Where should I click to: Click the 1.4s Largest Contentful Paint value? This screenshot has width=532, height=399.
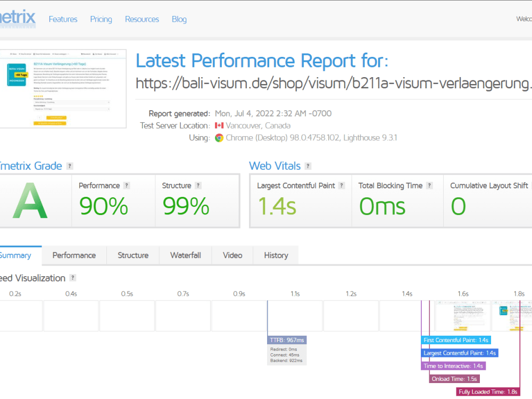click(277, 206)
